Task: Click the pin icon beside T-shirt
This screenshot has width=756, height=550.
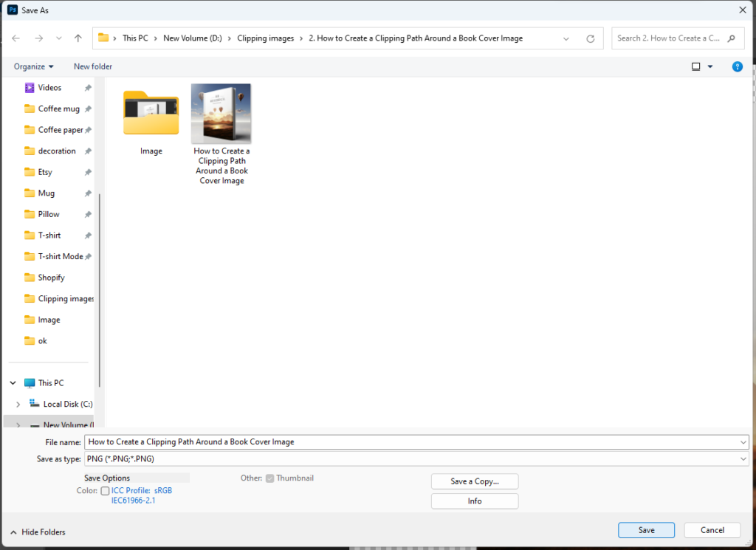Action: (88, 236)
